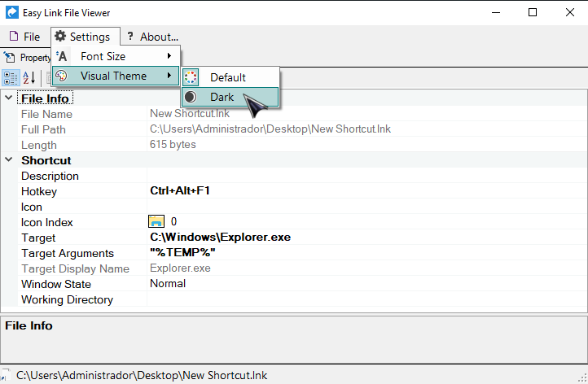Click the Ctrl+Alt+F1 hotkey value
Image resolution: width=588 pixels, height=384 pixels.
[x=180, y=191]
